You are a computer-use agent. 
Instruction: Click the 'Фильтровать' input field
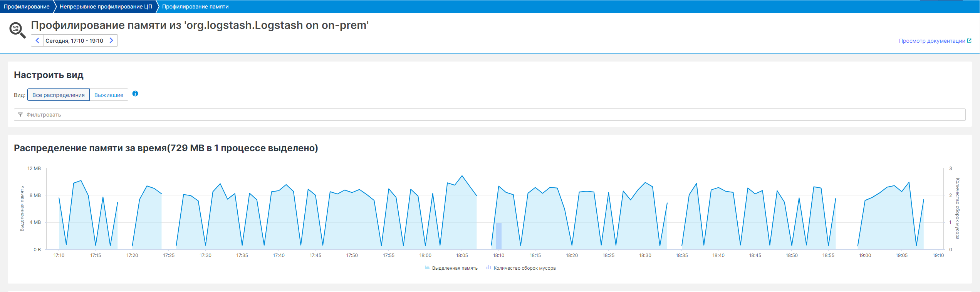(489, 115)
